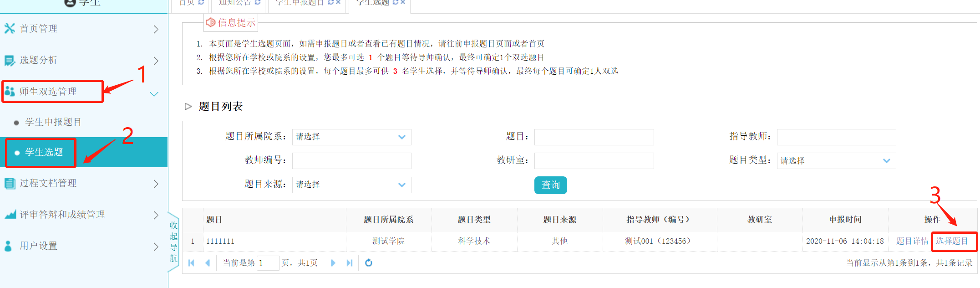Close the 学生选题 tab
980x288 pixels.
click(403, 2)
